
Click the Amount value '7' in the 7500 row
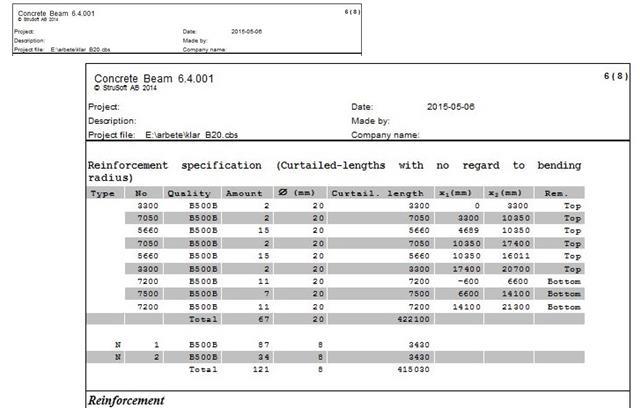pyautogui.click(x=267, y=294)
